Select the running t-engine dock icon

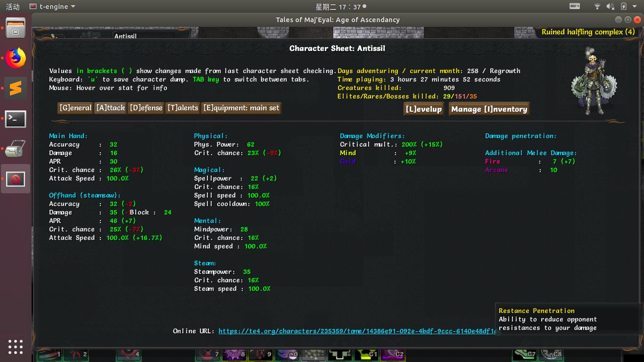click(16, 179)
